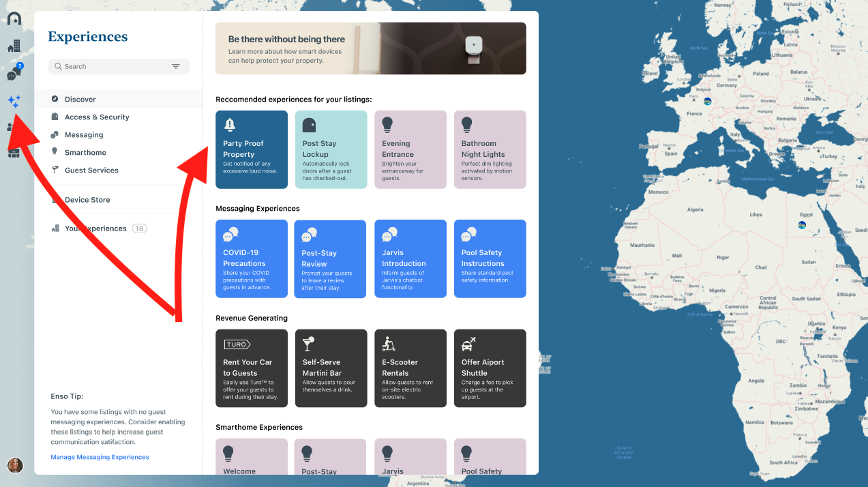Open messages icon with badge 5

click(14, 74)
